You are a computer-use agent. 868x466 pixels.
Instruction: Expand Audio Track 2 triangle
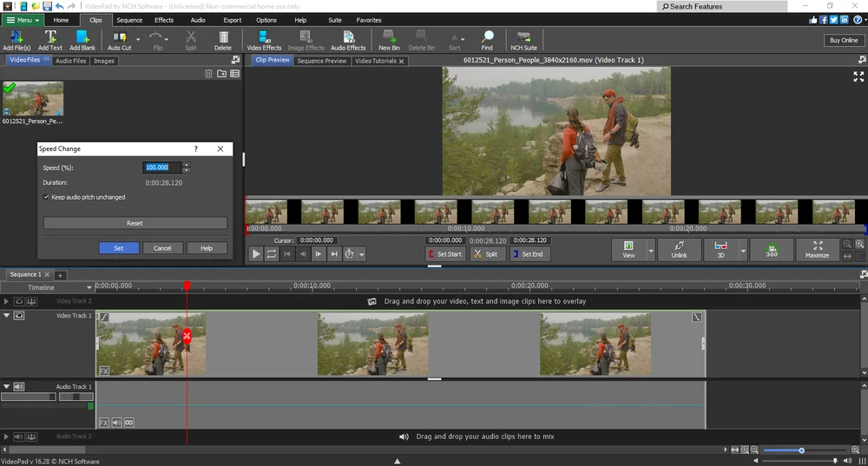click(x=7, y=436)
